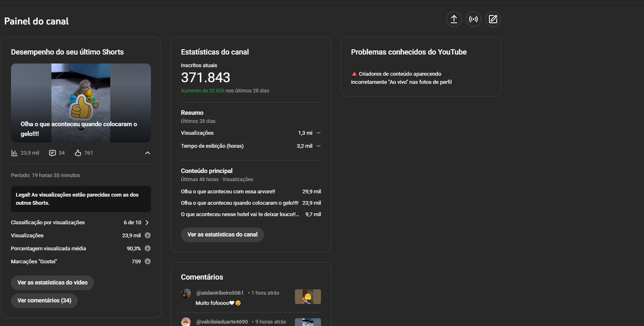Screen dimensions: 644x326
Task: Click video thumbnail beside the "Muito fofoooo" comment
Action: (x=308, y=297)
